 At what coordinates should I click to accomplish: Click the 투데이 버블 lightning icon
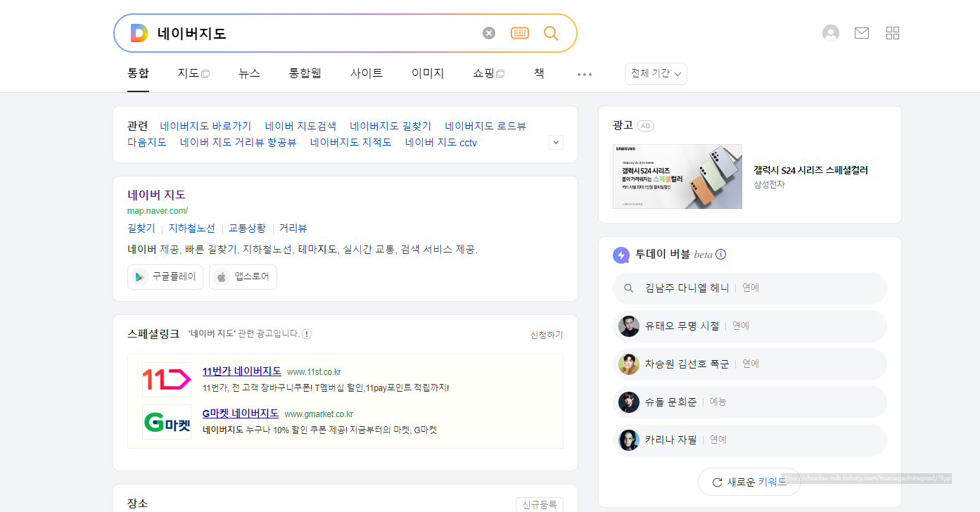pos(621,255)
